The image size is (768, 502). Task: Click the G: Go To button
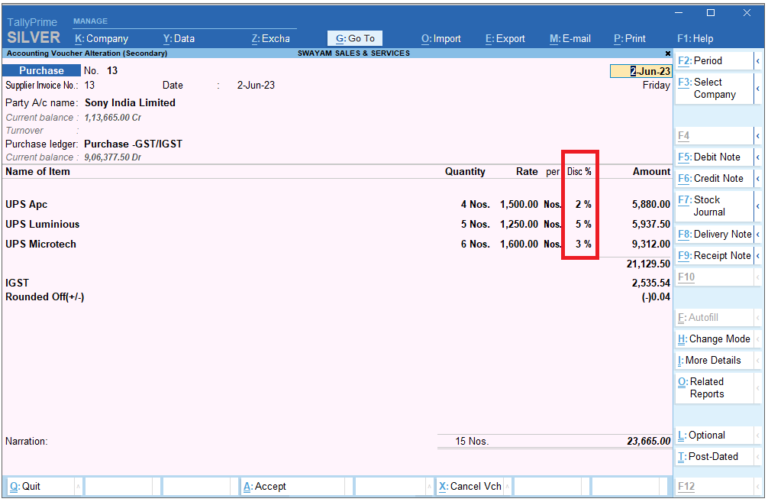point(355,38)
